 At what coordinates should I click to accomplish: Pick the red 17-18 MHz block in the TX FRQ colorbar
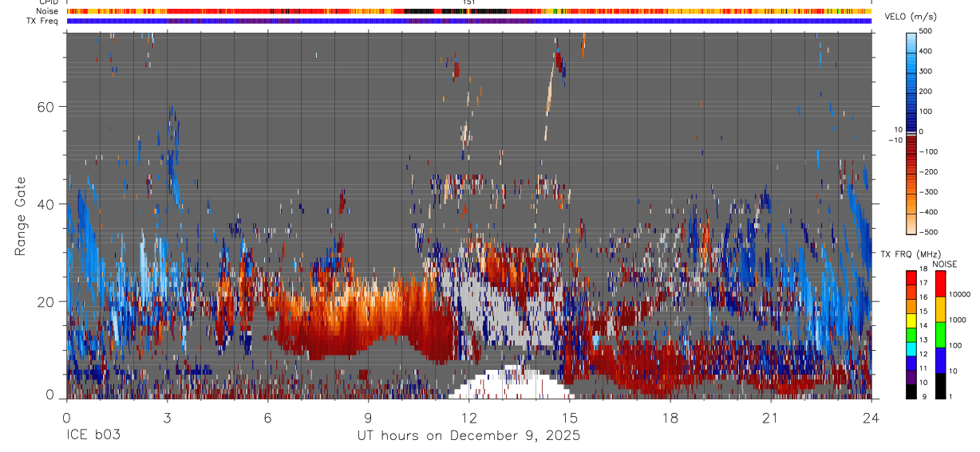pyautogui.click(x=911, y=277)
